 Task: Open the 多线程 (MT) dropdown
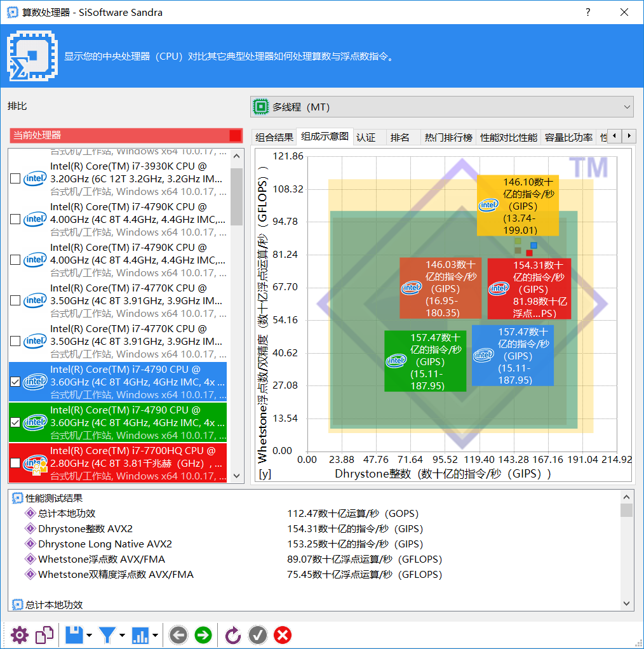click(441, 107)
